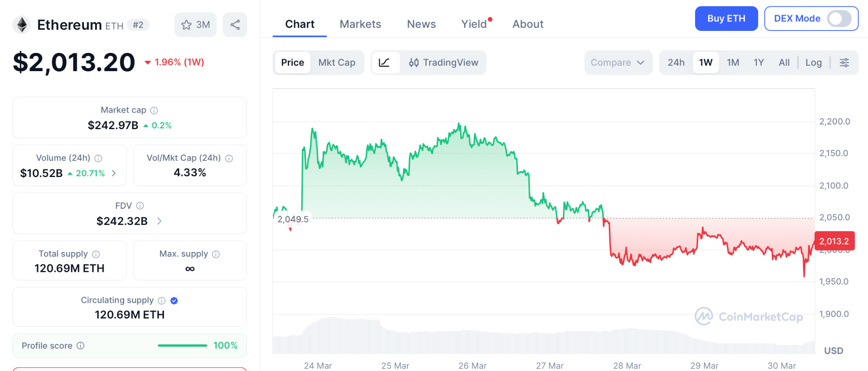
Task: Click the 2,013.2 current price label
Action: pos(834,241)
